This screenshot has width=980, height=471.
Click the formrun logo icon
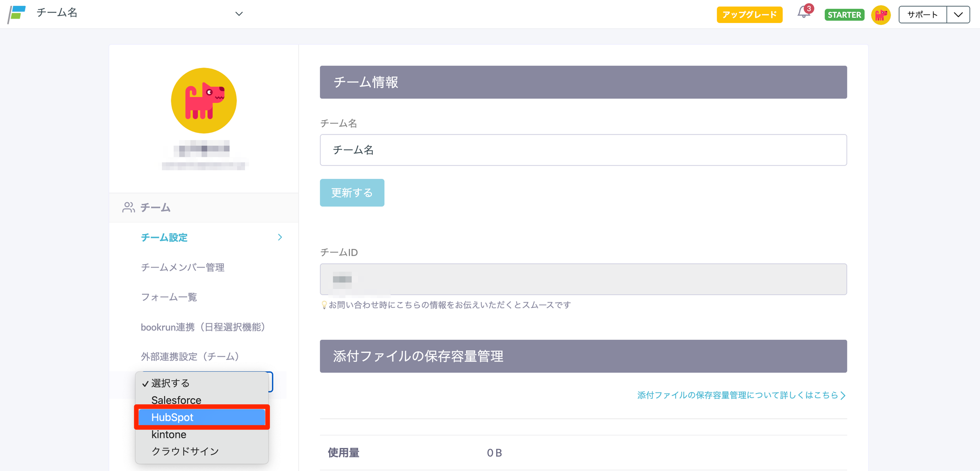[17, 14]
